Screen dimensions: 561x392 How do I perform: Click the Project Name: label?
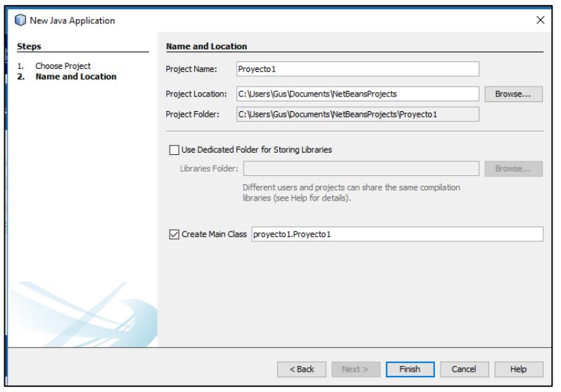point(191,69)
